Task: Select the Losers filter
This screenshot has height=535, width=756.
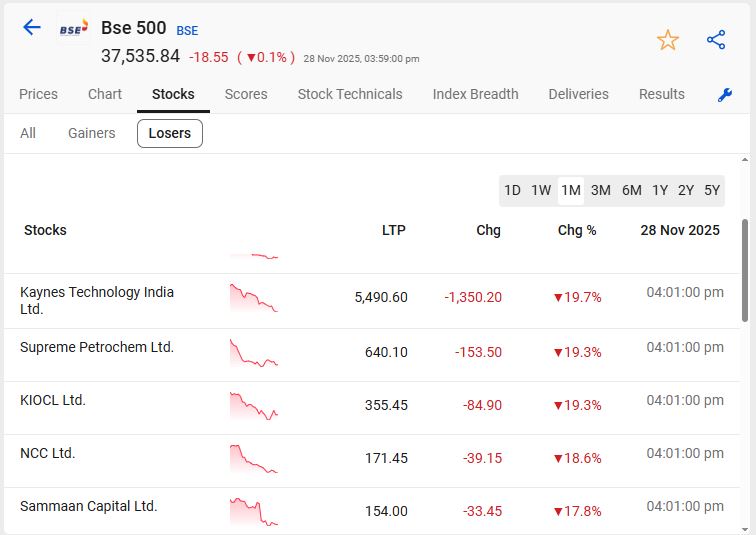Action: 169,133
